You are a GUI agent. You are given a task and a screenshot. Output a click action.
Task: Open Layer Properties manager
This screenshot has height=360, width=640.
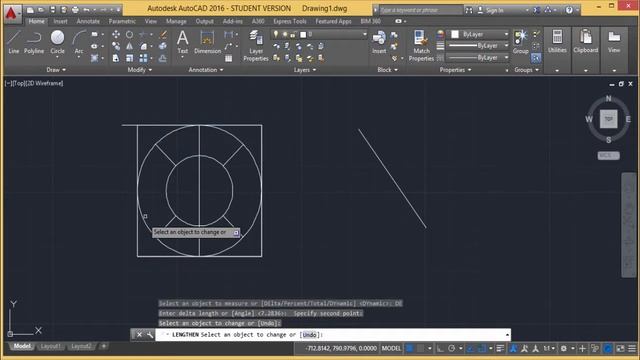click(256, 46)
